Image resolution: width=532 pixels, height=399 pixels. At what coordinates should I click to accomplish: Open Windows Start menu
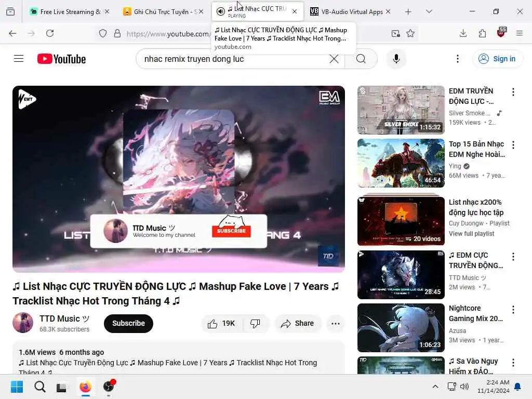[x=17, y=387]
